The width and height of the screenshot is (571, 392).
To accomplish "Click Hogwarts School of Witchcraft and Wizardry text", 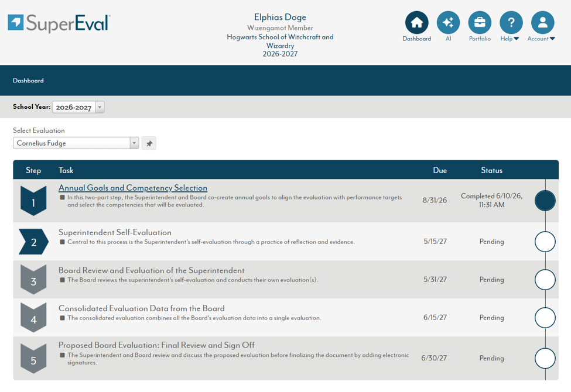I will click(280, 41).
